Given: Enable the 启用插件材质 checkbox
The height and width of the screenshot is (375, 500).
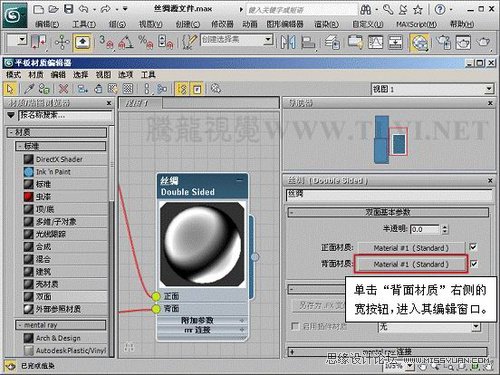Looking at the screenshot, I should [295, 326].
